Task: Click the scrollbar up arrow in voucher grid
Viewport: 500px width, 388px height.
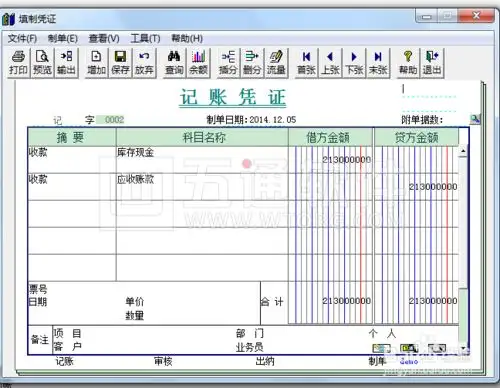Action: click(x=463, y=151)
